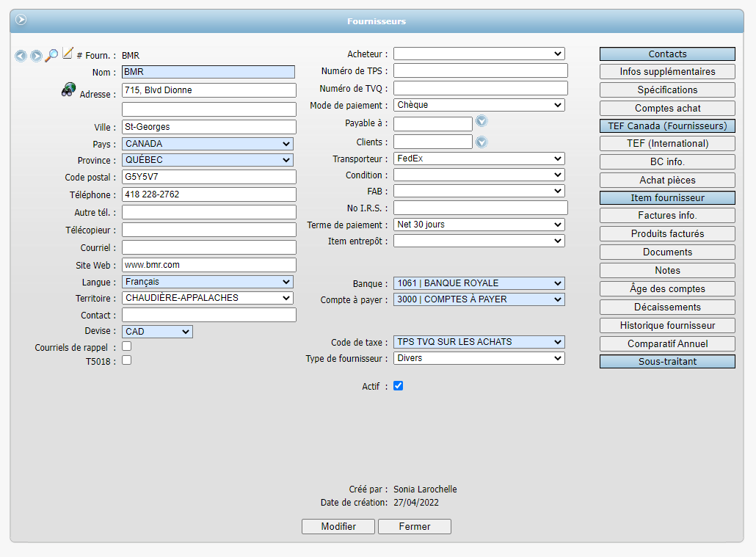Toggle the Courriels de rappel checkbox
The height and width of the screenshot is (557, 756).
tap(127, 346)
